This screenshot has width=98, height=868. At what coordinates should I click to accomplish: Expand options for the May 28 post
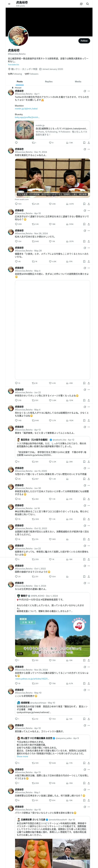coord(89,248)
